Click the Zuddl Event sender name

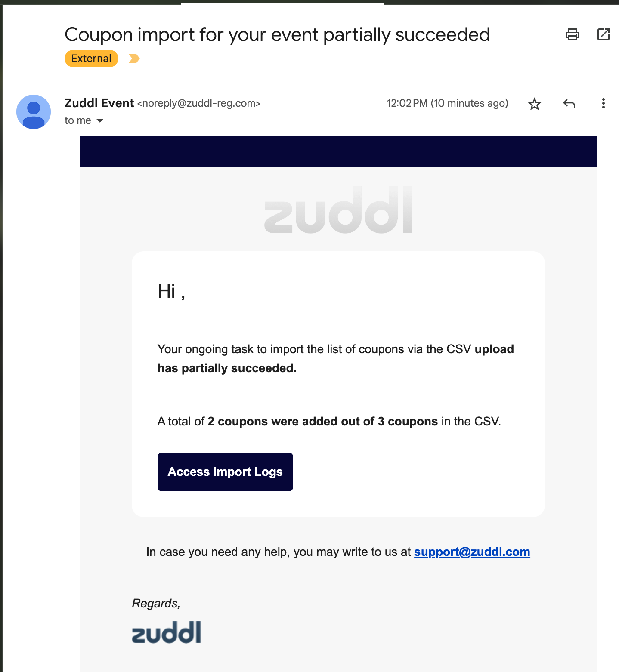99,103
